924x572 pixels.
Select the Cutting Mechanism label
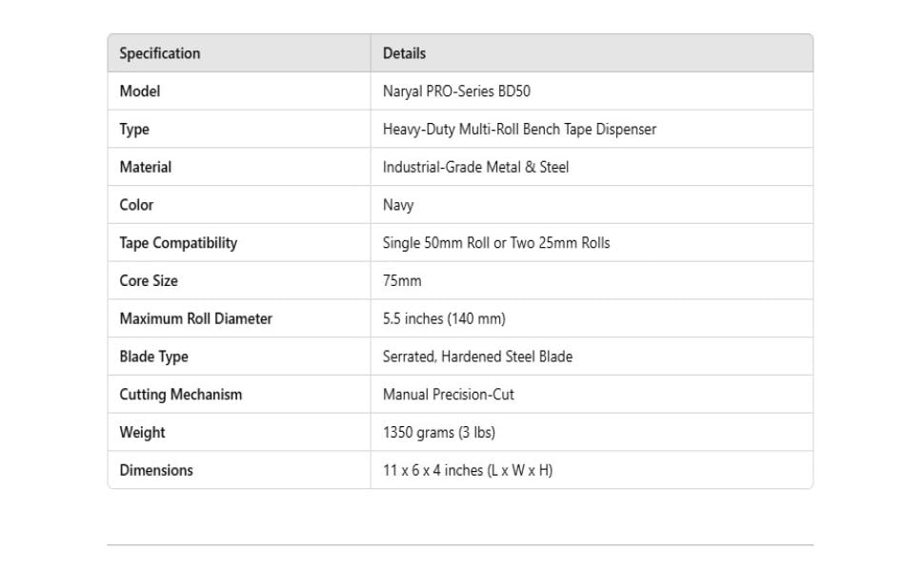tap(181, 395)
